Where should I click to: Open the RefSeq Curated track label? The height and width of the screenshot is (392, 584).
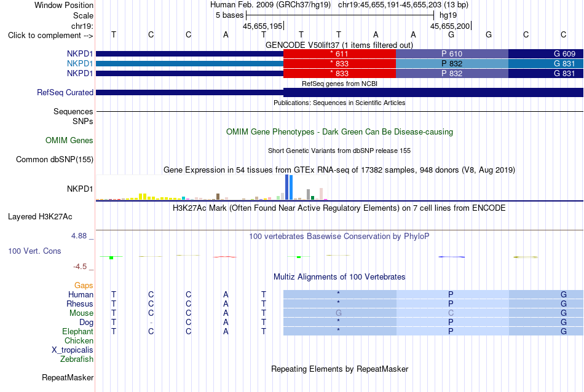click(x=65, y=92)
